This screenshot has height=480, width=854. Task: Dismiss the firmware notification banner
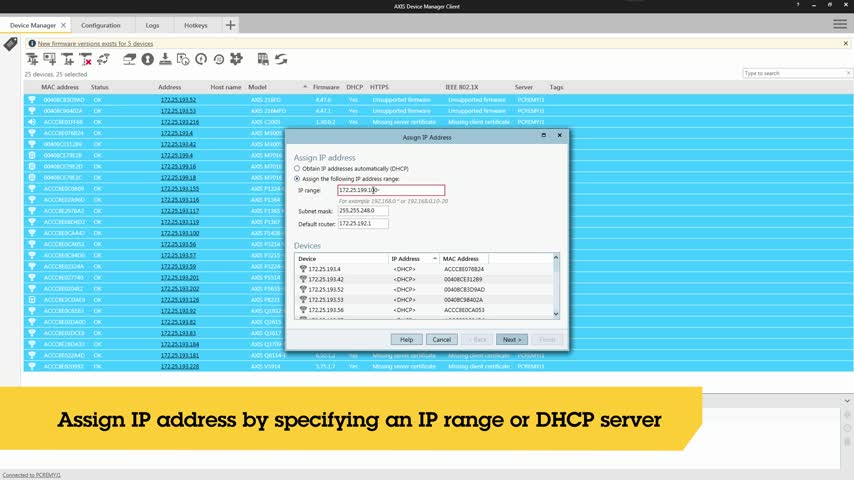[846, 43]
